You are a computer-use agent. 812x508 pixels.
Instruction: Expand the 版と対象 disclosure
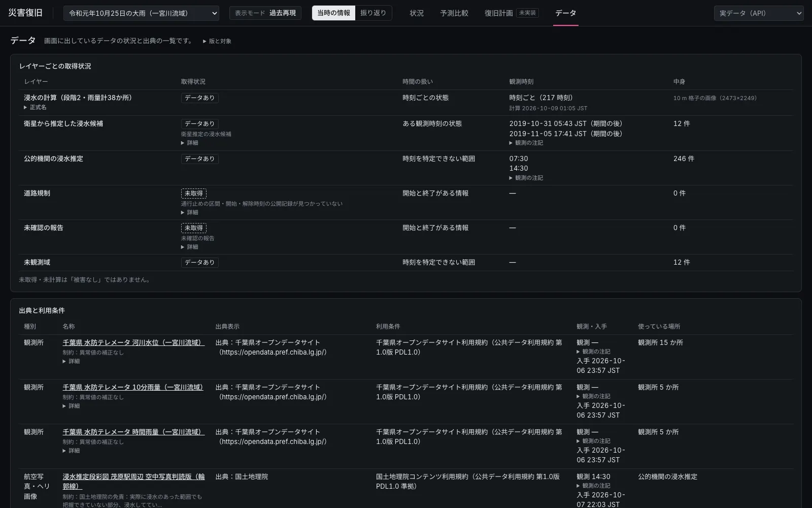tap(217, 41)
